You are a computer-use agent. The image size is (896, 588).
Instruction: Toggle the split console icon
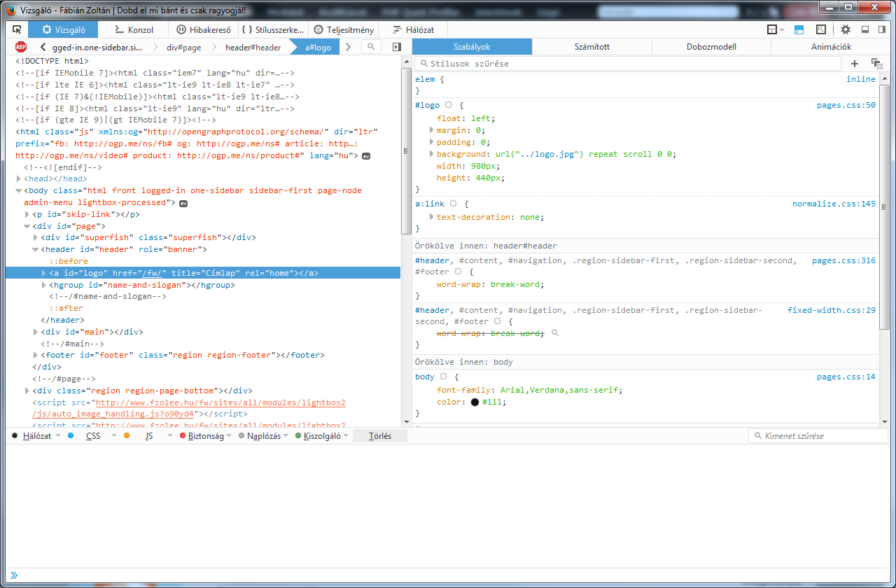click(800, 29)
